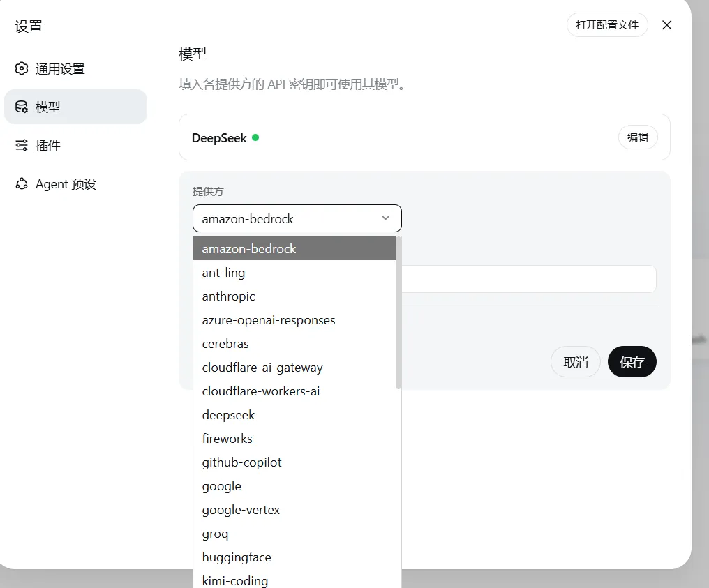Select google-vertex option
The height and width of the screenshot is (588, 709).
[x=294, y=510]
